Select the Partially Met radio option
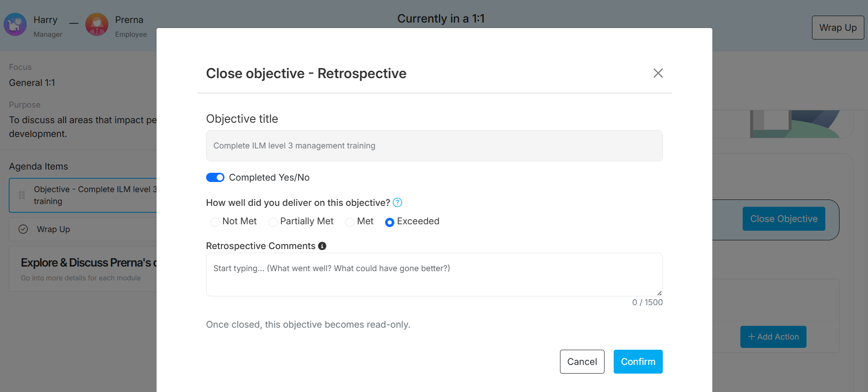Image resolution: width=868 pixels, height=392 pixels. (x=273, y=222)
